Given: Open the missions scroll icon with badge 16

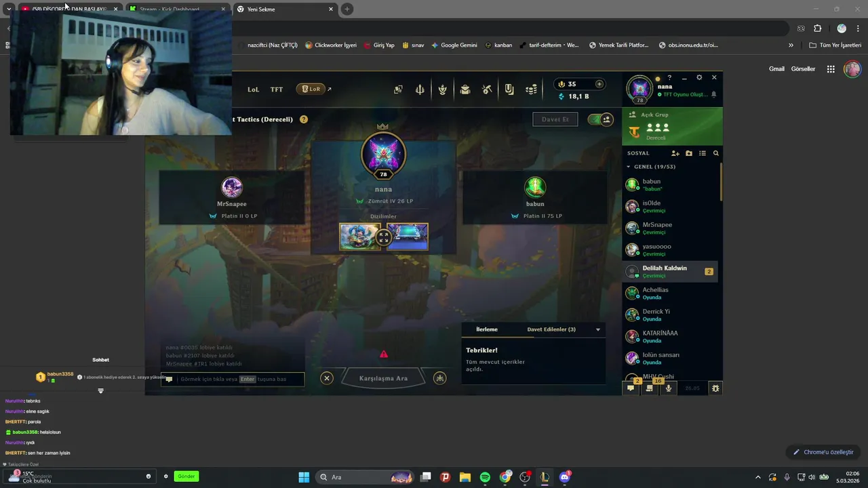Looking at the screenshot, I should (x=650, y=388).
